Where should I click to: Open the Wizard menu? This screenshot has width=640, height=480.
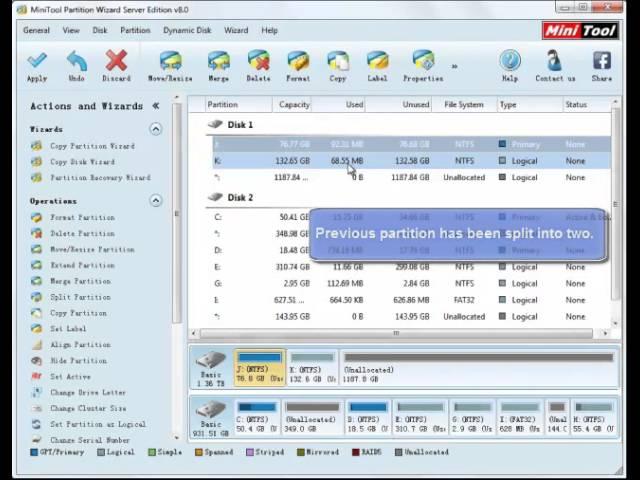coord(236,30)
